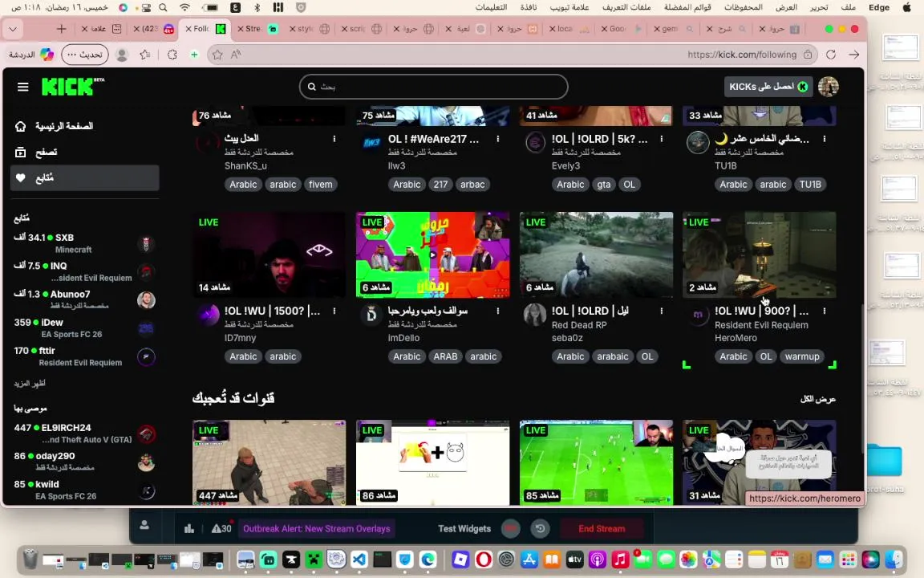The image size is (924, 578).
Task: Switch to the Goo browser tab
Action: pyautogui.click(x=621, y=28)
